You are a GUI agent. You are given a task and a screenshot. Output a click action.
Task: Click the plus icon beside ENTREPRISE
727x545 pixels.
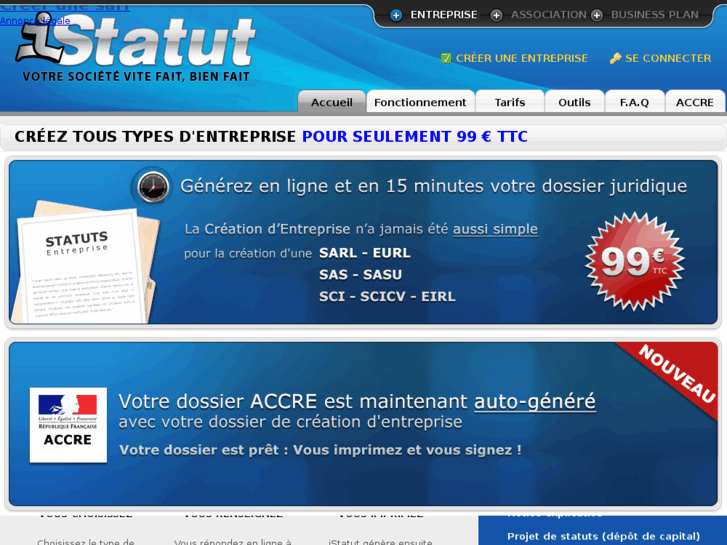pyautogui.click(x=396, y=15)
